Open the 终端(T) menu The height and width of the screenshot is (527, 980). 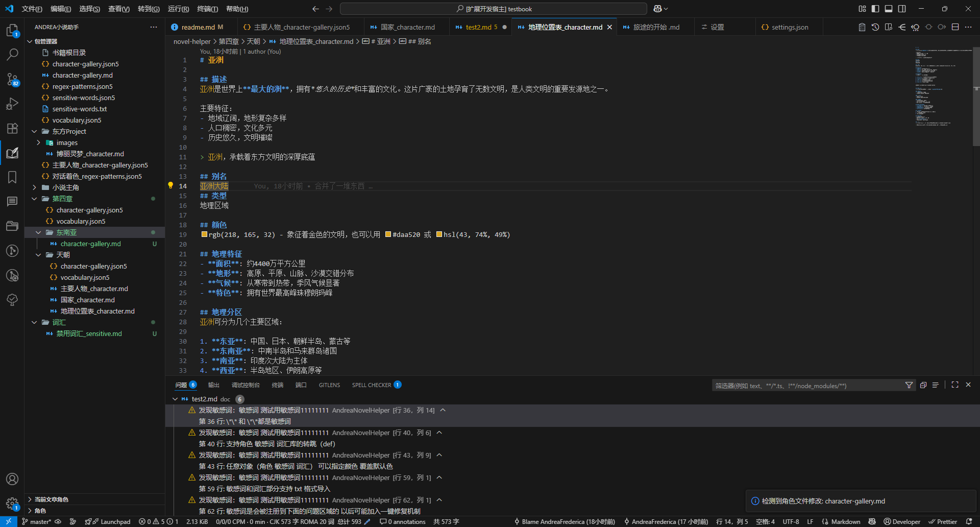(207, 9)
